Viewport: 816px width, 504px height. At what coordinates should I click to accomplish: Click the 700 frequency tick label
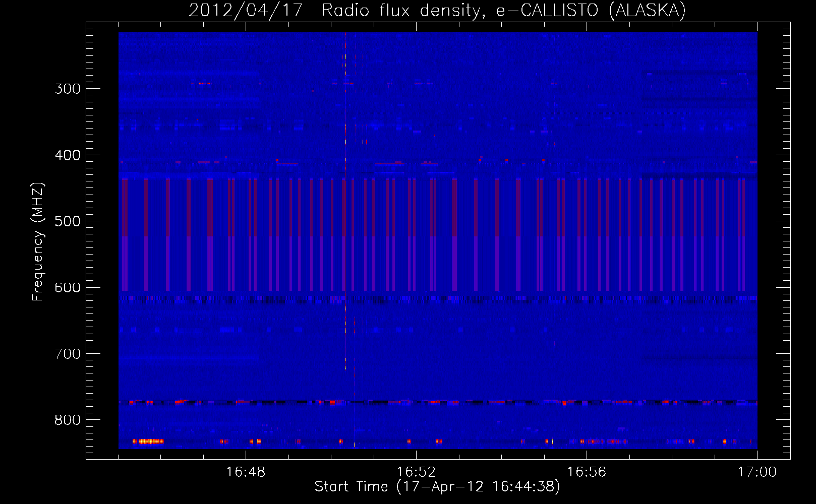coord(68,354)
